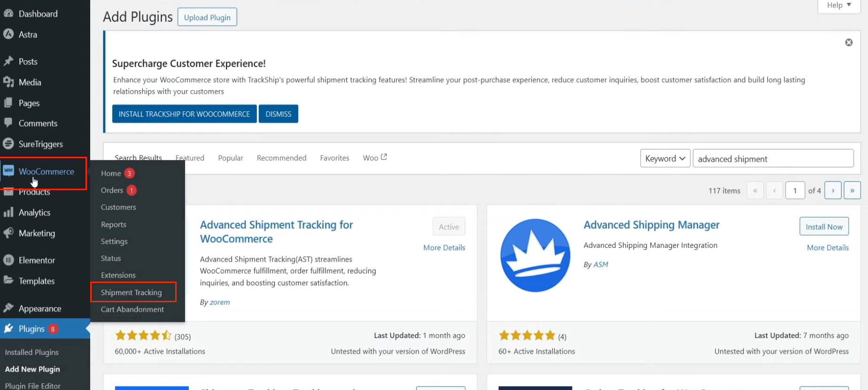Click the Marketing megaphone icon
Image resolution: width=868 pixels, height=390 pixels.
point(8,233)
